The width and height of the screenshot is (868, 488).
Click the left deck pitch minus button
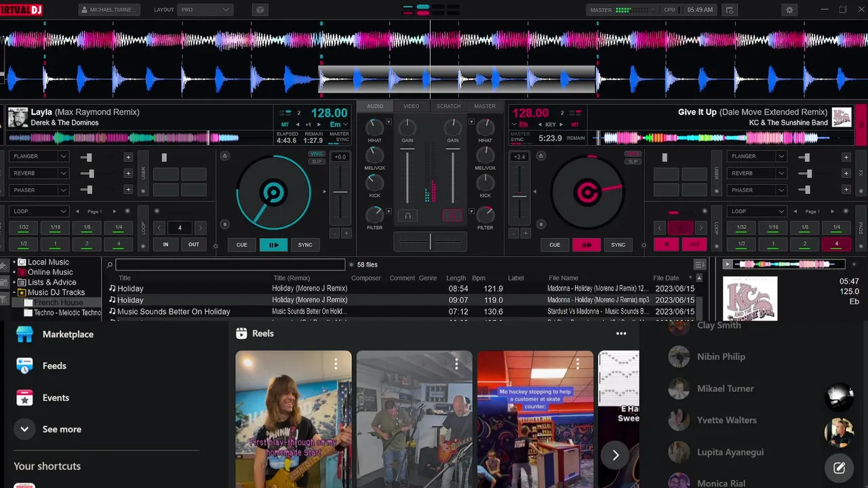[x=334, y=233]
